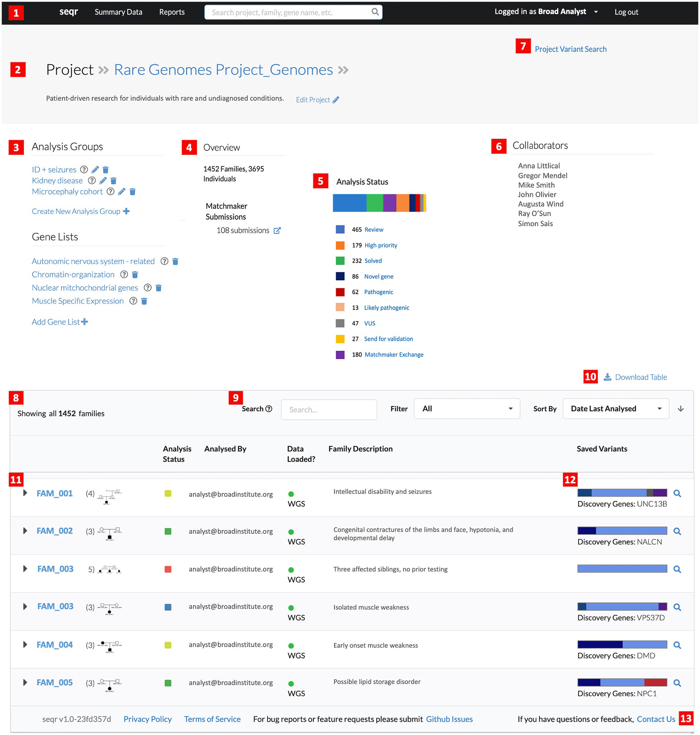The image size is (700, 735).
Task: Open the Microcephaly cohort analysis group
Action: point(67,191)
